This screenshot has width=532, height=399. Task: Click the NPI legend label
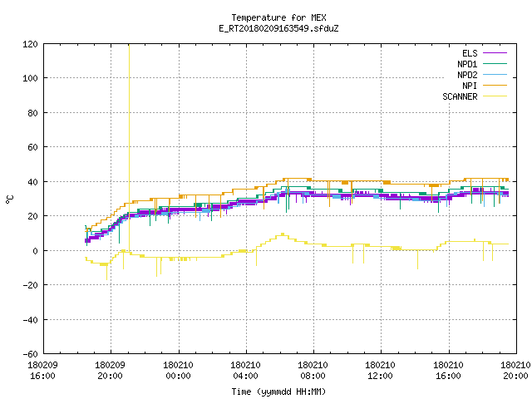[x=470, y=86]
